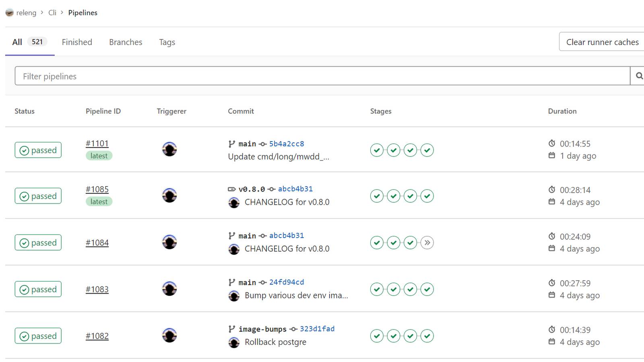The image size is (644, 362).
Task: Open commit 5b4a2cc8 link
Action: click(287, 144)
